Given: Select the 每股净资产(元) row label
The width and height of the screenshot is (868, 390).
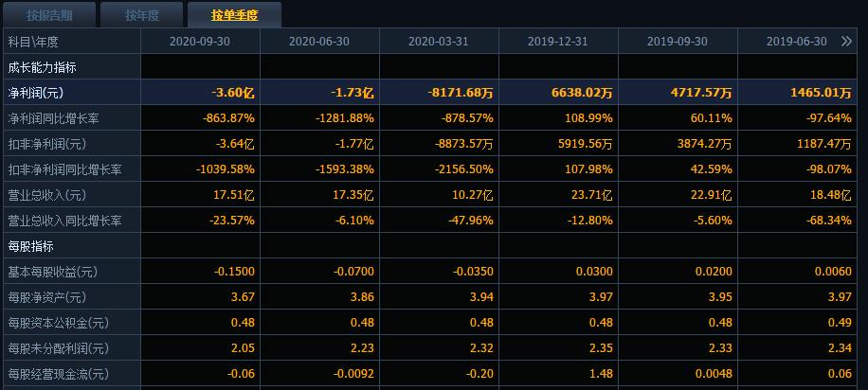Looking at the screenshot, I should (47, 297).
